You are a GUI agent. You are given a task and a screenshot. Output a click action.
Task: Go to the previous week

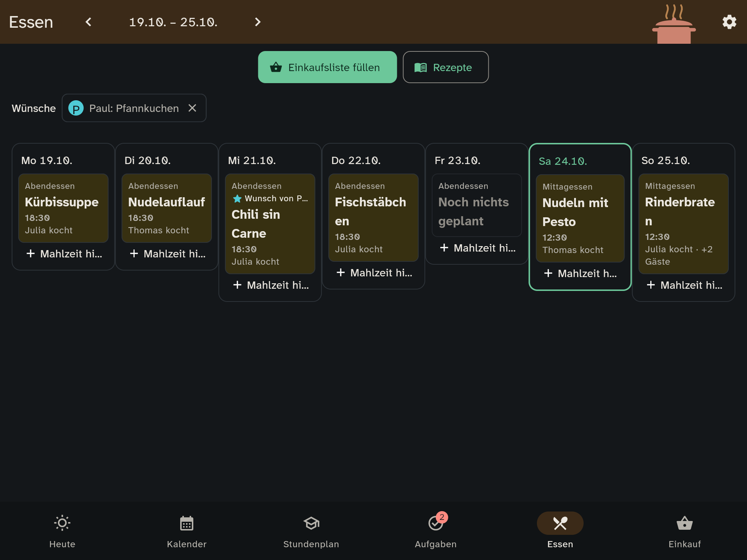pos(88,22)
